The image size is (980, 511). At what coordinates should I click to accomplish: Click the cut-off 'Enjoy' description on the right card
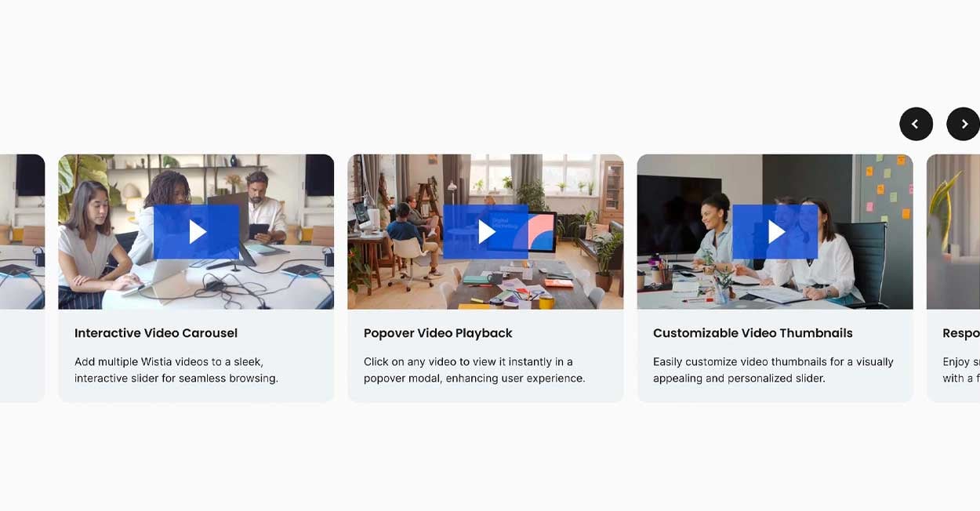[961, 370]
